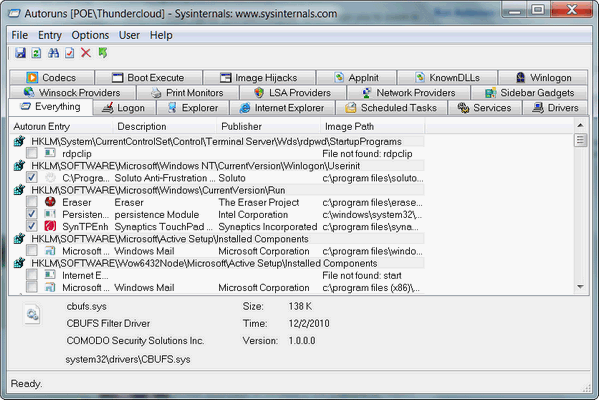Switch to the Winlogon tab
Image resolution: width=599 pixels, height=400 pixels.
coord(543,78)
